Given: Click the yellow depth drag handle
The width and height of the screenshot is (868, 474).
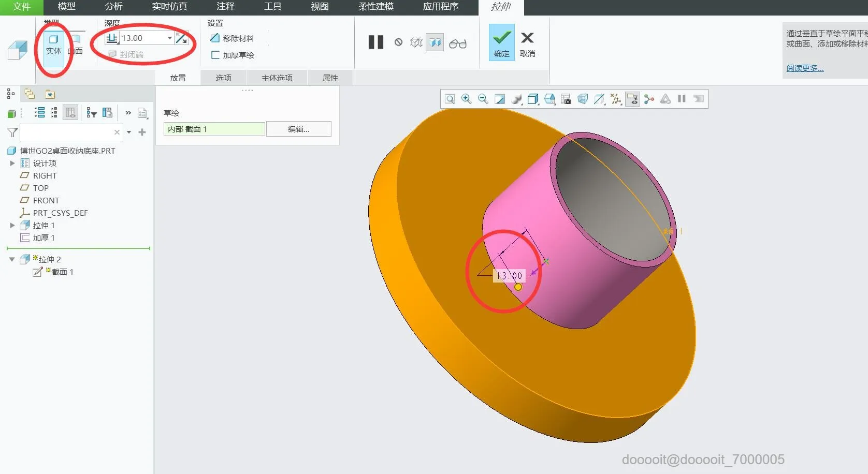Looking at the screenshot, I should pyautogui.click(x=518, y=287).
